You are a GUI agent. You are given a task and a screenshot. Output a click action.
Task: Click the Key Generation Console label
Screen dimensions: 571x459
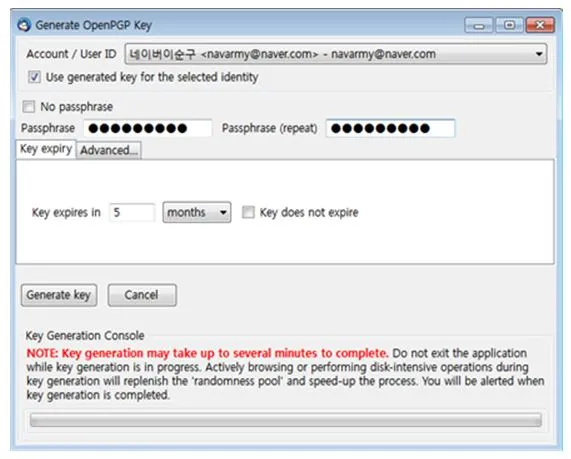tap(85, 336)
